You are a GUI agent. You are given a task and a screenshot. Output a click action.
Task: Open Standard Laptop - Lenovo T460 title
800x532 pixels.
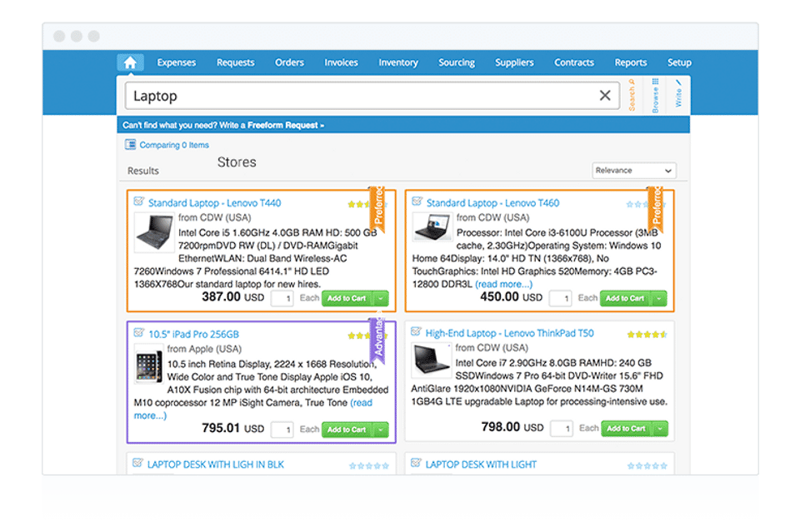(492, 203)
